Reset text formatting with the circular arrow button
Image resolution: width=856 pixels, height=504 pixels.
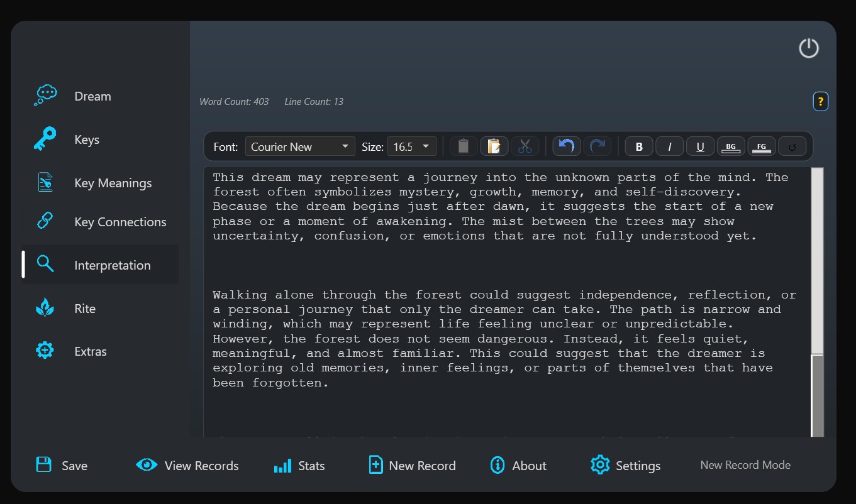click(x=792, y=146)
